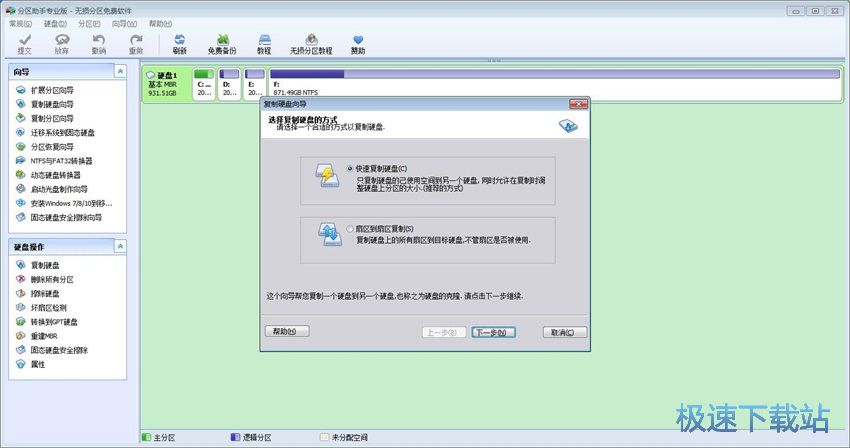The width and height of the screenshot is (850, 448).
Task: Click the purple 逻辑分区 legend swatch
Action: [x=235, y=437]
